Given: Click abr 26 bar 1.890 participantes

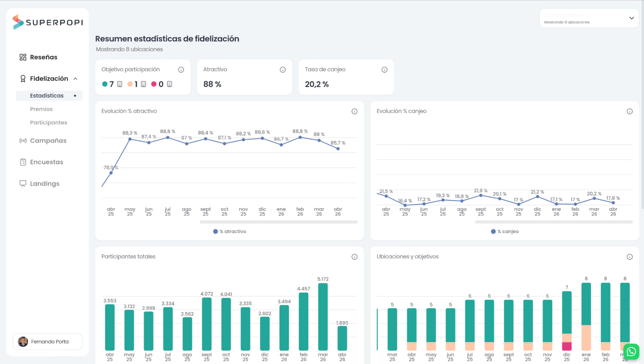Looking at the screenshot, I should click(x=342, y=338).
